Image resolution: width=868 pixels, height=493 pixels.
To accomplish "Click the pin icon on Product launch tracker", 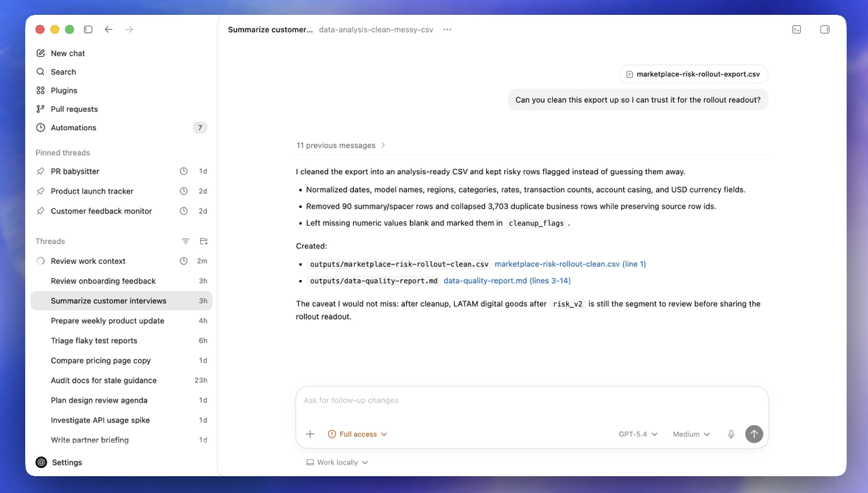I will click(41, 191).
